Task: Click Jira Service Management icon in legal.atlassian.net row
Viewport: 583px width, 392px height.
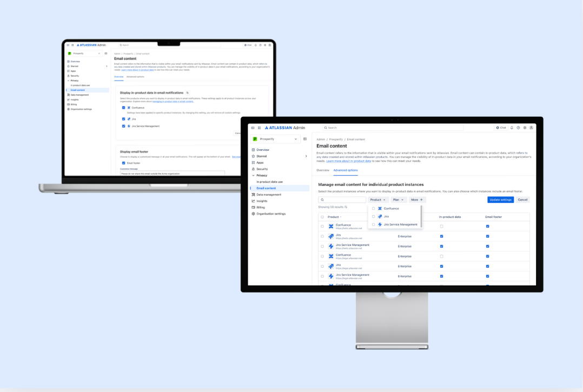Action: (331, 276)
